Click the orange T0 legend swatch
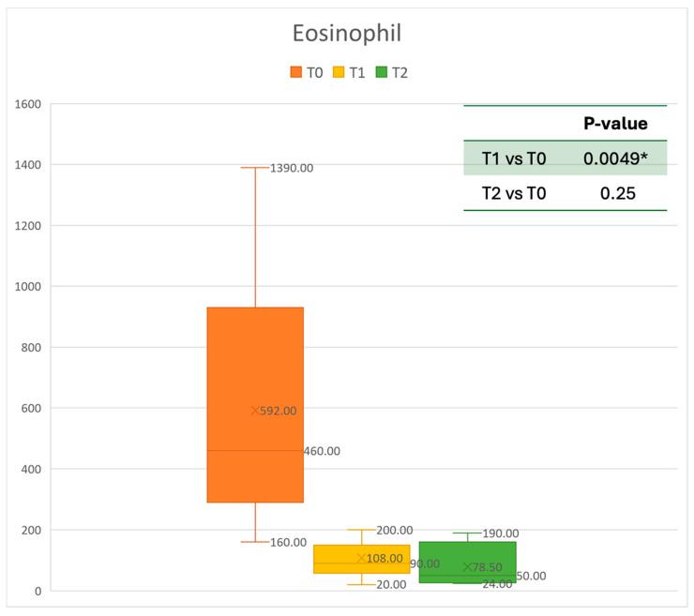 click(x=295, y=72)
